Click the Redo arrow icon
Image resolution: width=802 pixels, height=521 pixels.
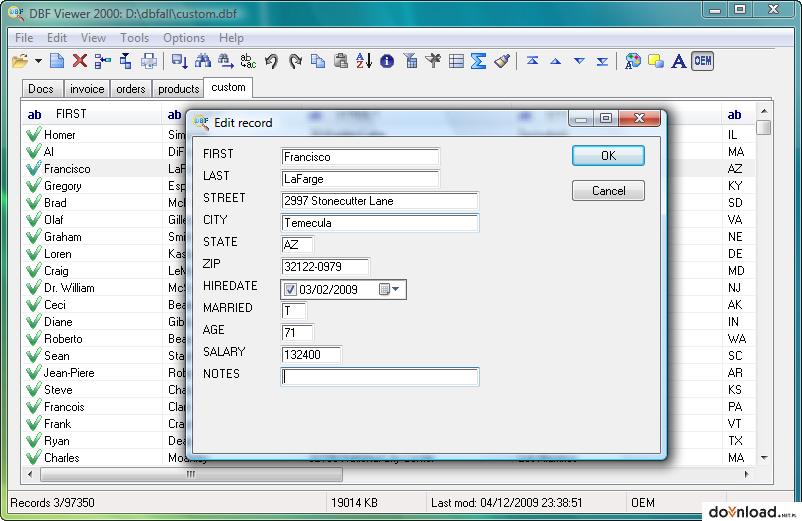coord(295,61)
